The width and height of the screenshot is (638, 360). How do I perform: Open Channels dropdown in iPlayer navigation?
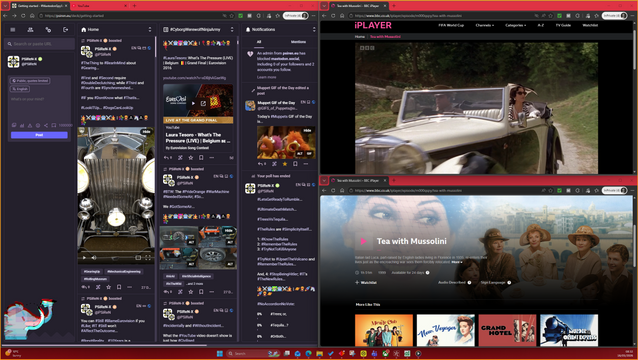coord(484,25)
